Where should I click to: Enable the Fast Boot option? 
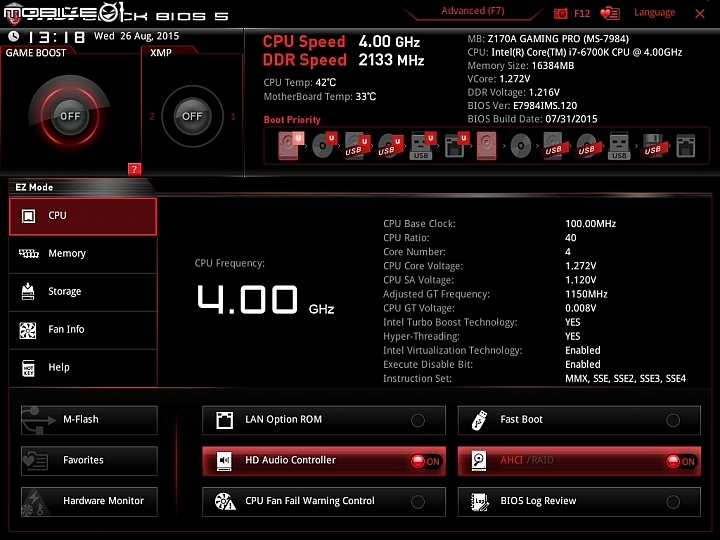click(x=579, y=420)
